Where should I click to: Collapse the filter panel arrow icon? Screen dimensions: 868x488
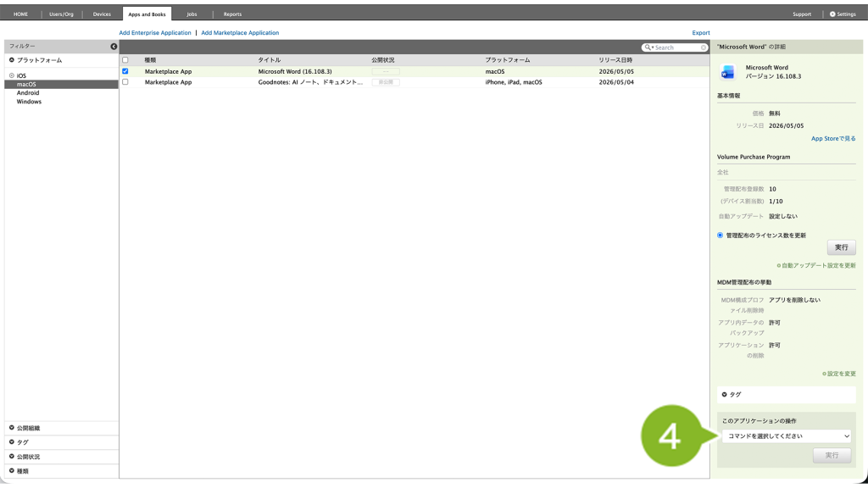point(114,47)
